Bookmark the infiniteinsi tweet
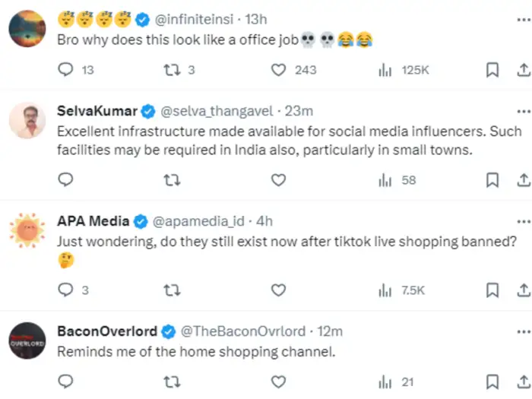This screenshot has width=532, height=399. 492,70
